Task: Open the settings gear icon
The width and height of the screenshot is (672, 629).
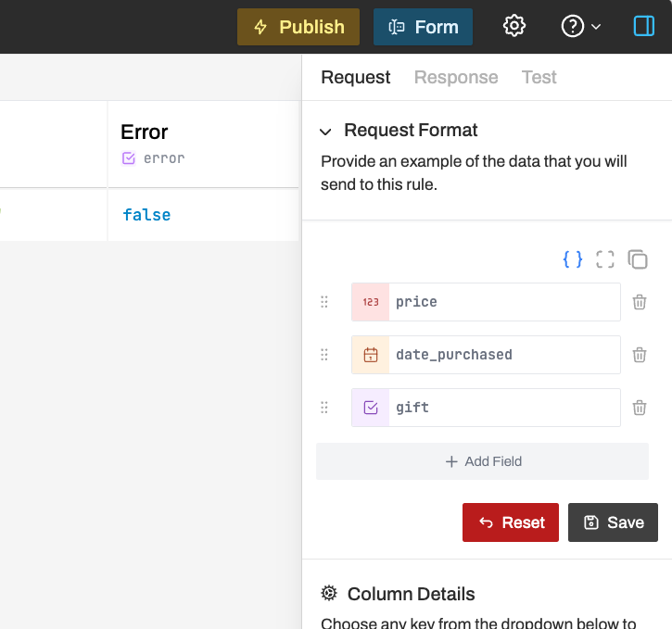Action: 514,27
